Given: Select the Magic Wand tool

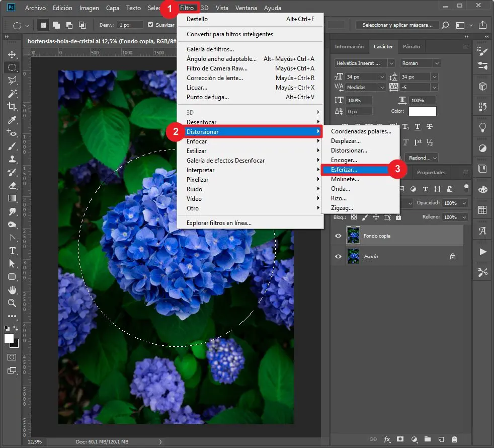Looking at the screenshot, I should point(12,94).
